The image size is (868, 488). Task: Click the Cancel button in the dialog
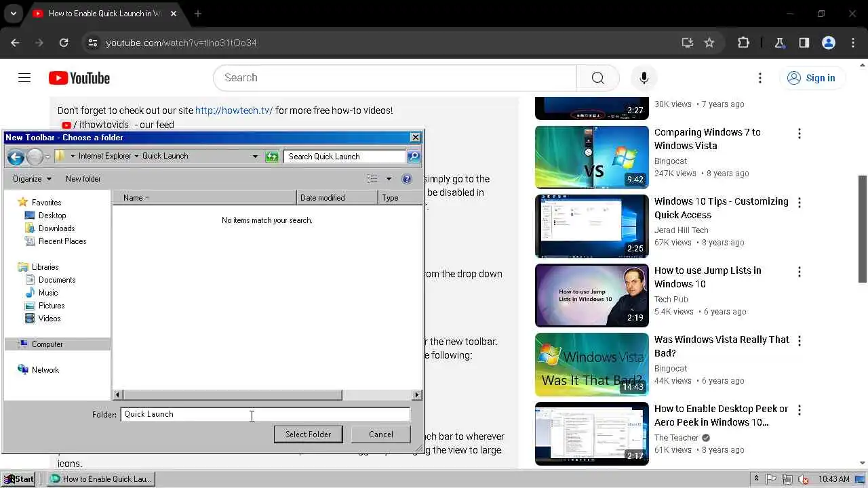coord(380,434)
